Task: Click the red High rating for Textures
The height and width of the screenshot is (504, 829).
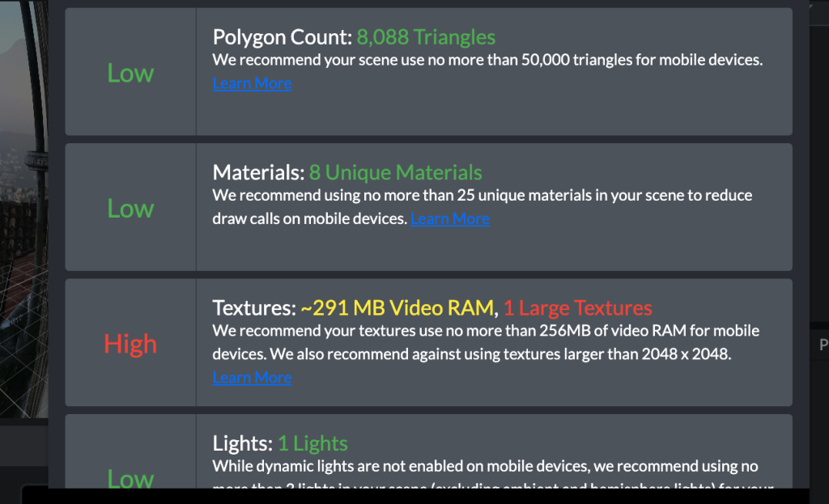Action: 130,345
